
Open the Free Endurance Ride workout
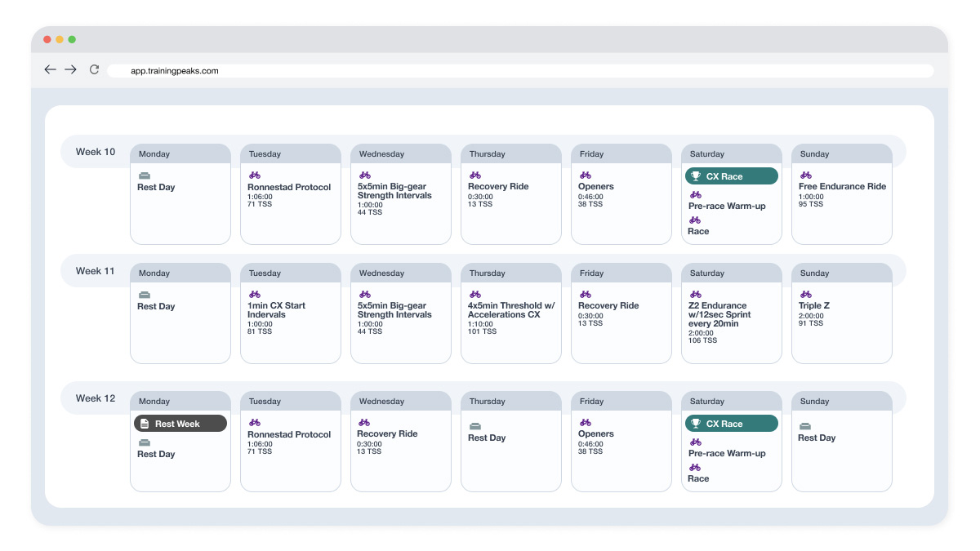pyautogui.click(x=842, y=187)
